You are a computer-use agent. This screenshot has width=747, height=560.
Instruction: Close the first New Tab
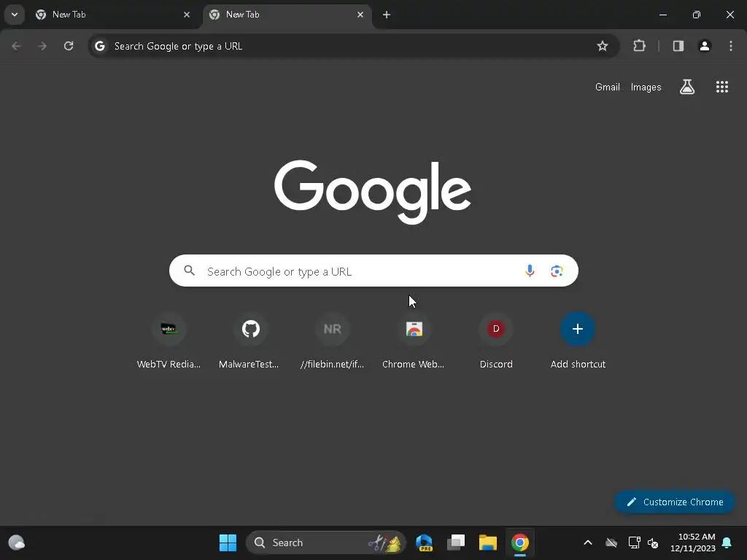click(x=187, y=15)
